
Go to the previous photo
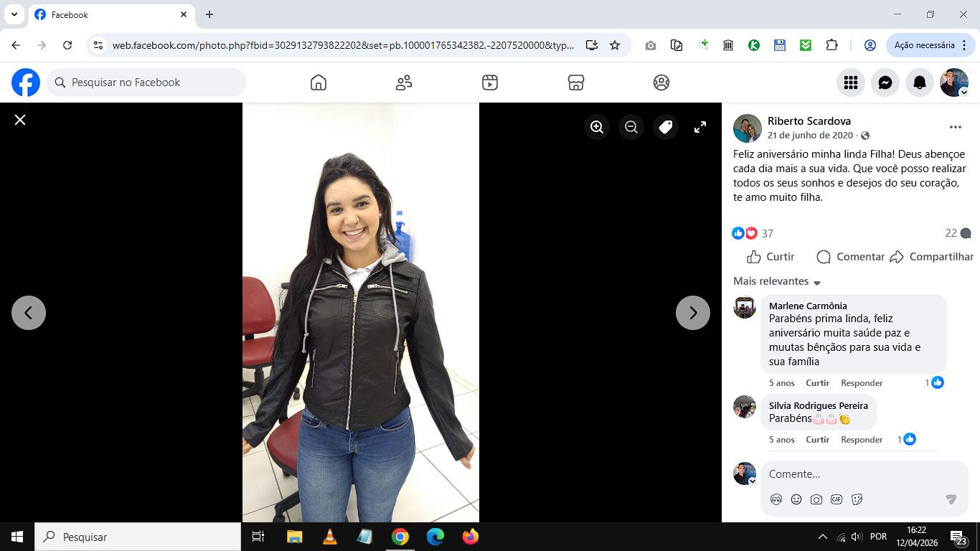tap(29, 313)
